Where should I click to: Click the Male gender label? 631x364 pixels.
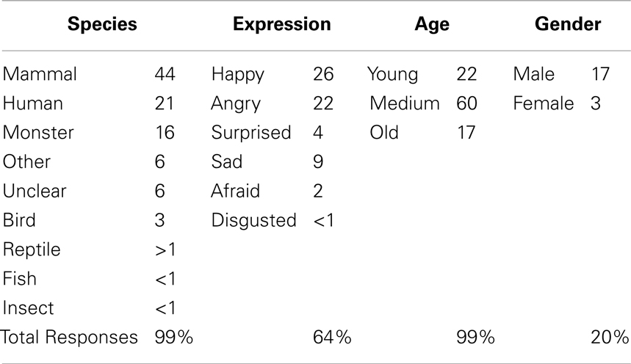pyautogui.click(x=533, y=74)
